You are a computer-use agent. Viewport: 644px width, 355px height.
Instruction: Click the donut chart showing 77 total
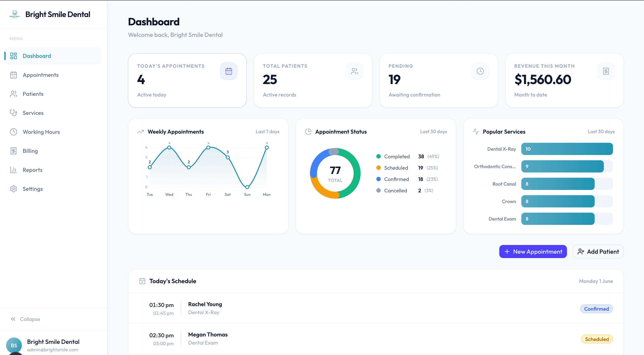click(335, 173)
